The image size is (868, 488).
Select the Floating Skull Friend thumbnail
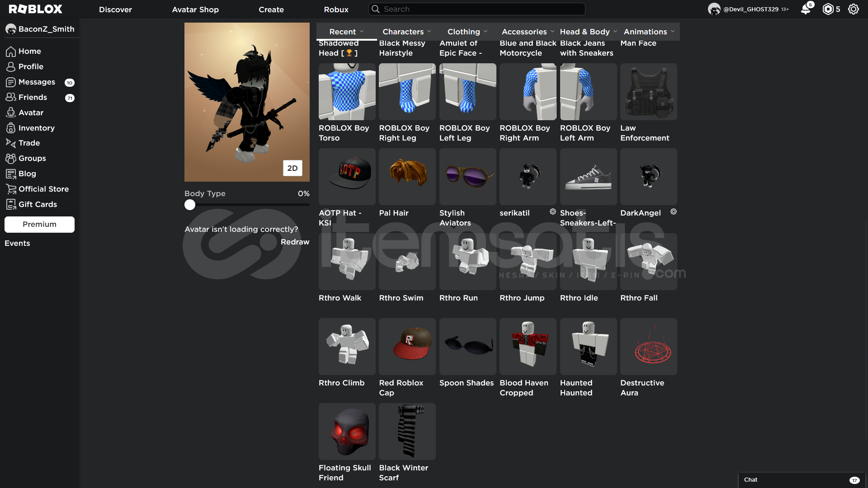click(x=347, y=432)
